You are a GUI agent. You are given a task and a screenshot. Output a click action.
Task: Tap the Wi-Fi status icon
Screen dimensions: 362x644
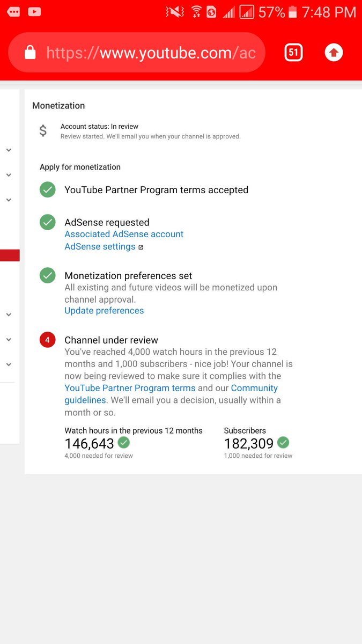tap(196, 12)
